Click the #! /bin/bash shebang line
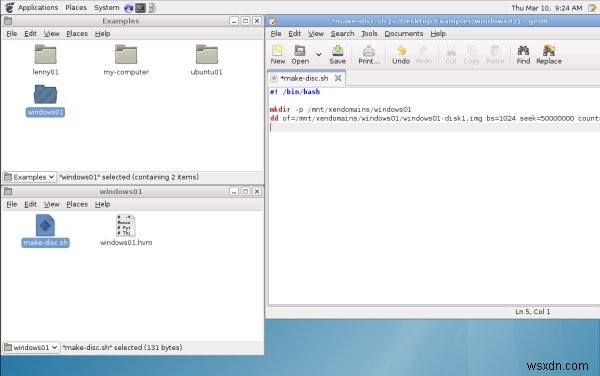 click(295, 92)
